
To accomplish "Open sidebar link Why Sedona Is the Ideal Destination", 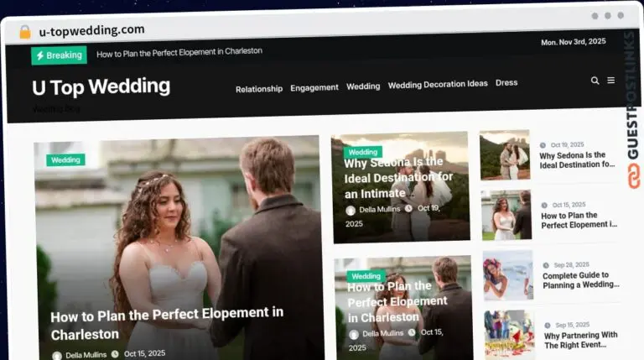I will [577, 160].
